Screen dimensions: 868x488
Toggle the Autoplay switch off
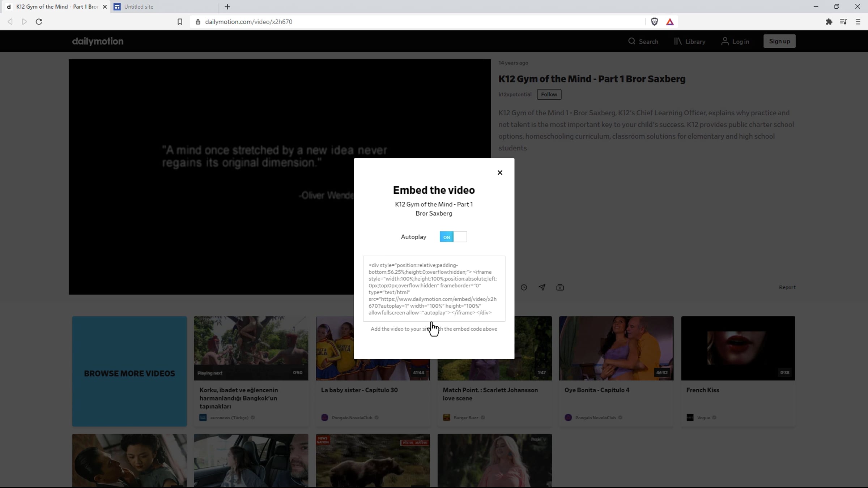tap(453, 237)
